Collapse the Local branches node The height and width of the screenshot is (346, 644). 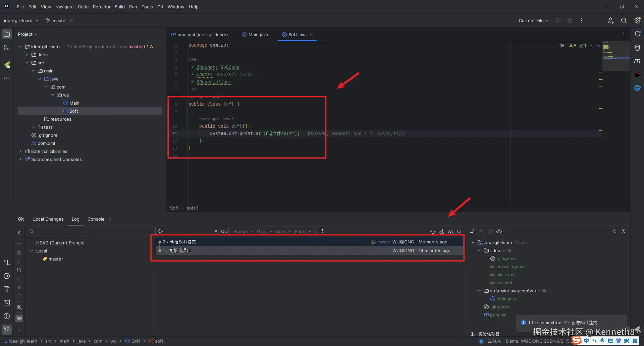32,251
